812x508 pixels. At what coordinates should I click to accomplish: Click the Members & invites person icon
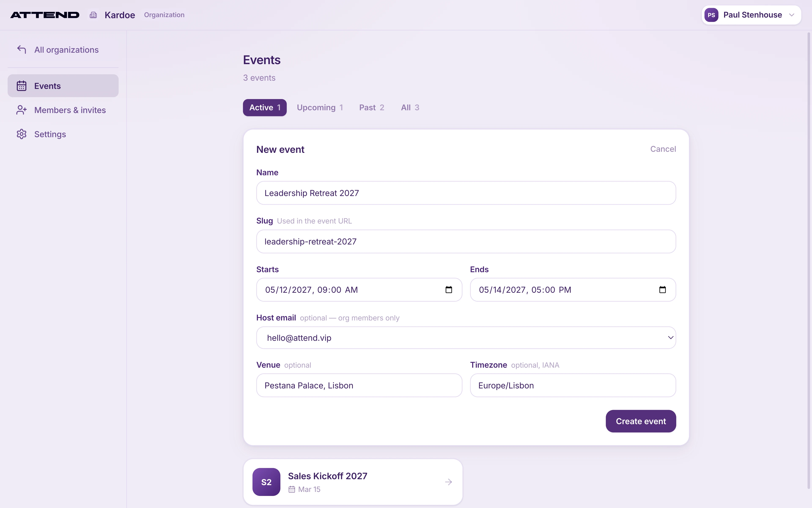click(22, 110)
